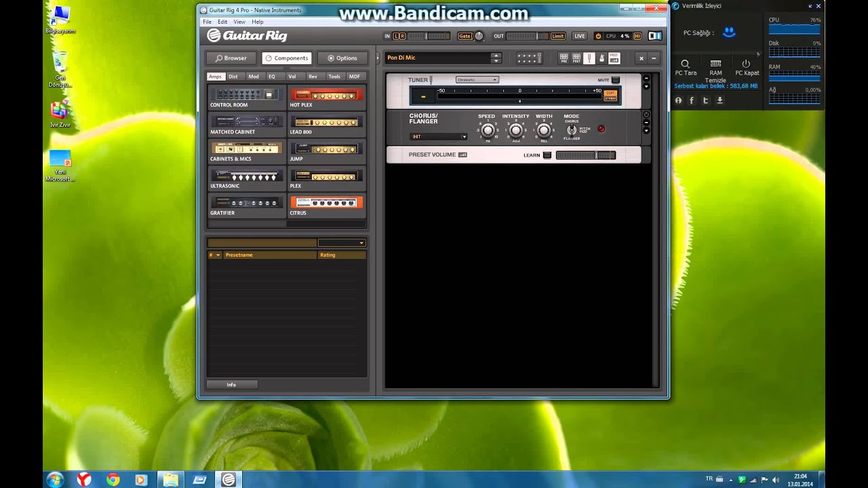Toggle the left input channel L
868x488 pixels.
tap(396, 36)
